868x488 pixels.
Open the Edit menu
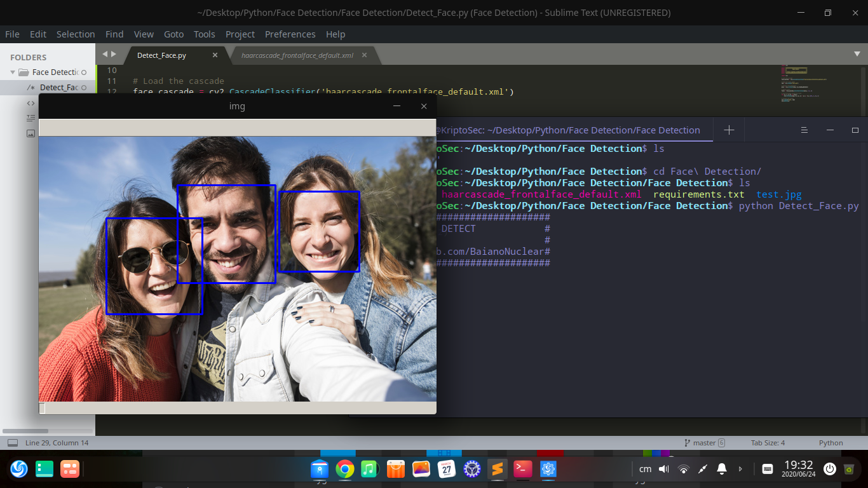click(x=38, y=34)
